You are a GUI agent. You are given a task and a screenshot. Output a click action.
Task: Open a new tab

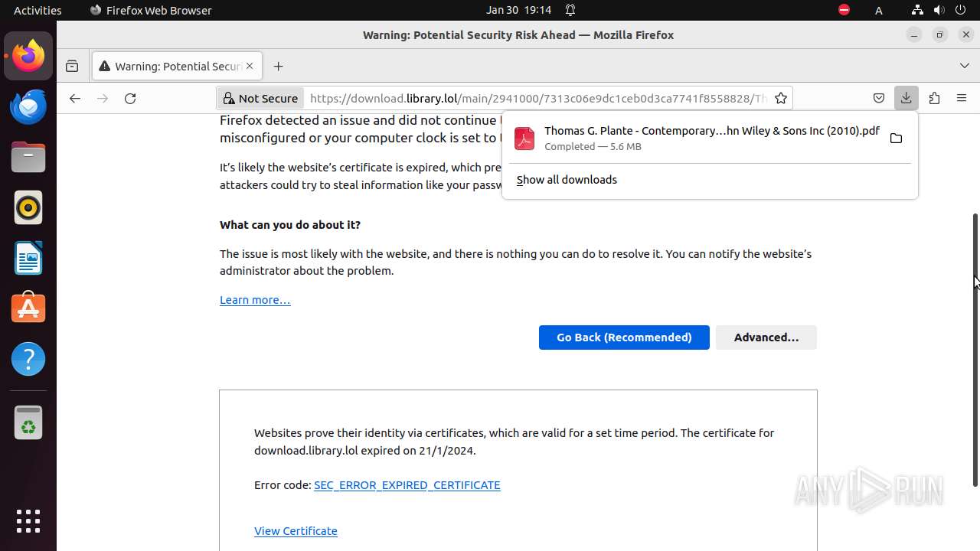(278, 67)
